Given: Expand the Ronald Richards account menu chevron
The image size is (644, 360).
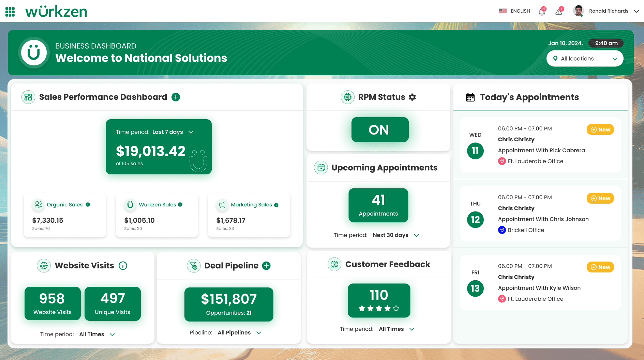Looking at the screenshot, I should tap(636, 11).
